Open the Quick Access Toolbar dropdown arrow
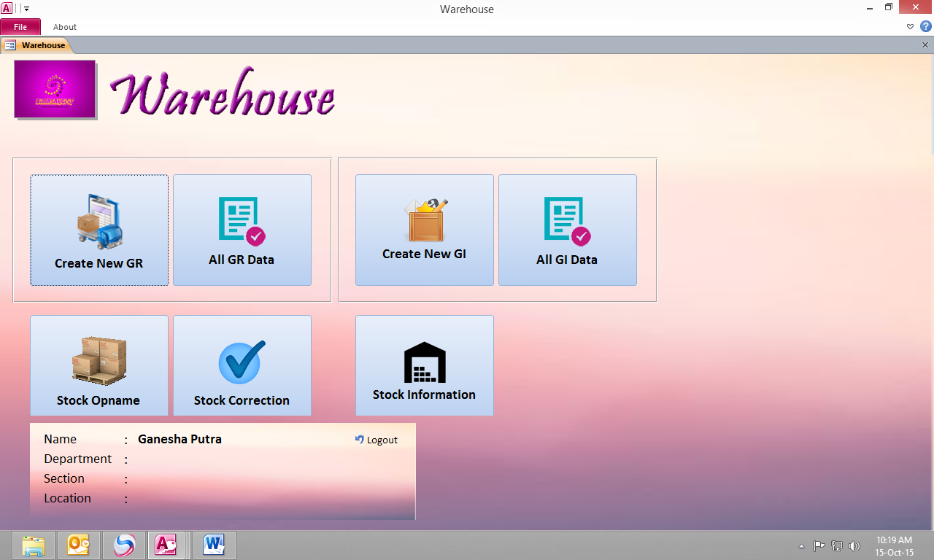Screen dimensions: 934x560 tap(27, 9)
